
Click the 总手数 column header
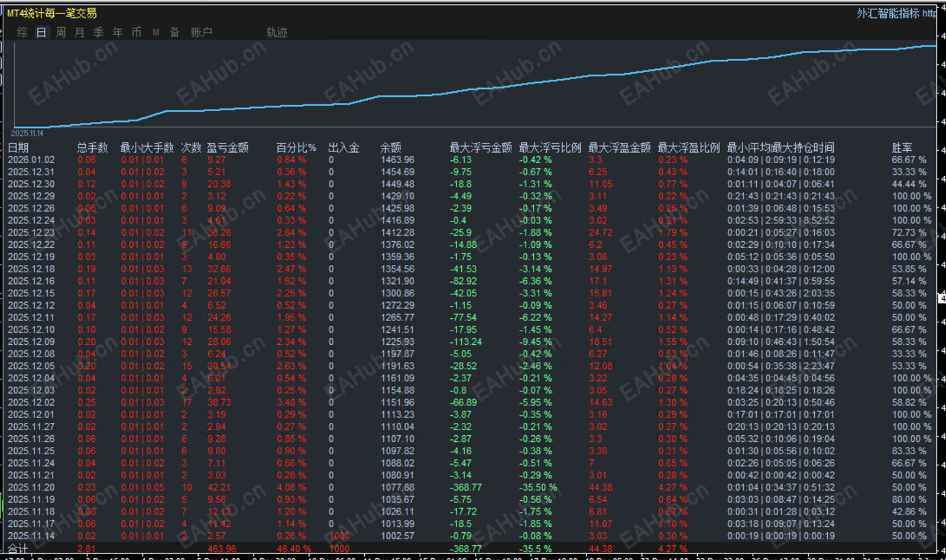(x=93, y=147)
